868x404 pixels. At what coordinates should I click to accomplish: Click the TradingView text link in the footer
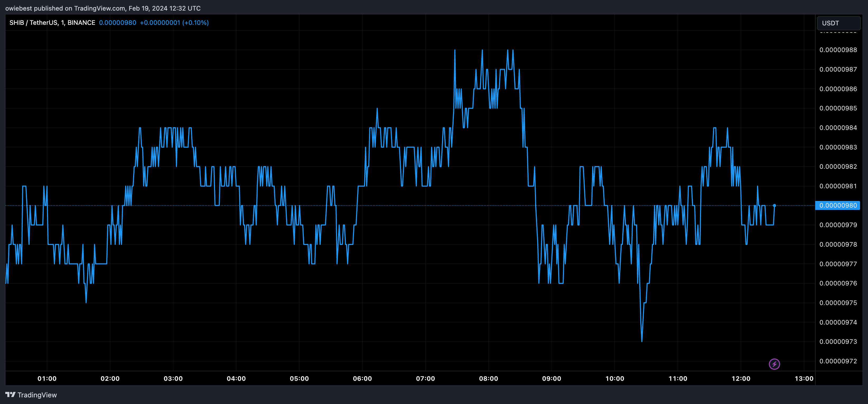tap(37, 395)
